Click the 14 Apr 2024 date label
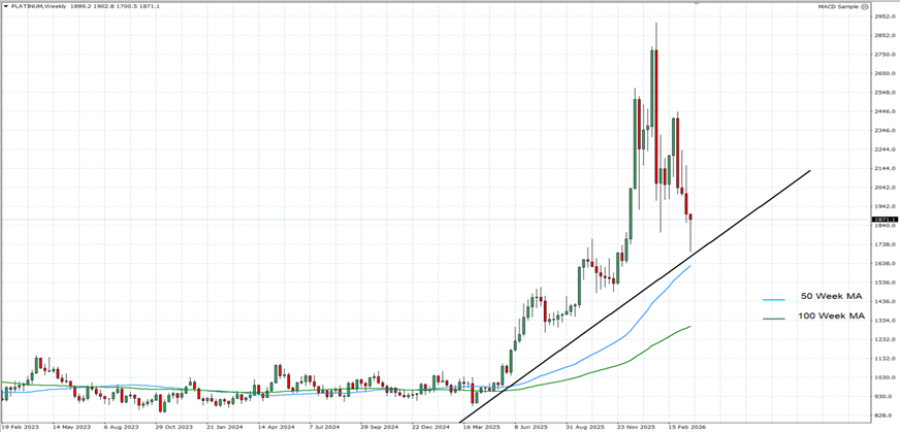This screenshot has height=432, width=900. tap(273, 425)
